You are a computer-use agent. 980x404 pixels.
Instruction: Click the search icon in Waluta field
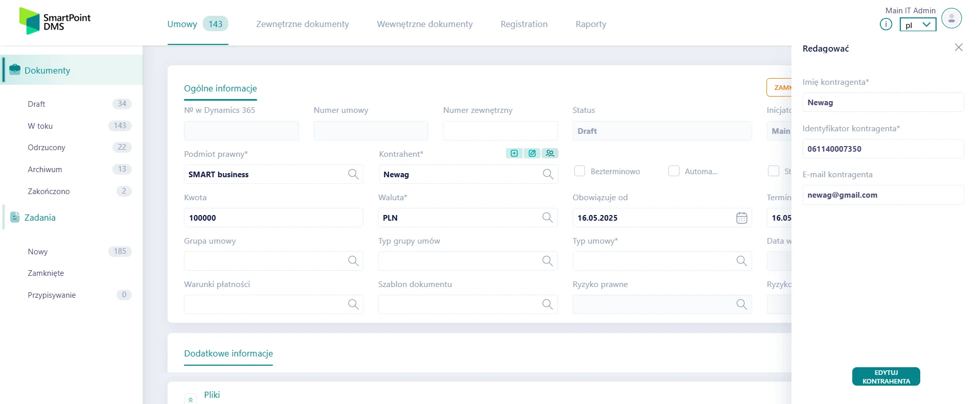tap(547, 218)
